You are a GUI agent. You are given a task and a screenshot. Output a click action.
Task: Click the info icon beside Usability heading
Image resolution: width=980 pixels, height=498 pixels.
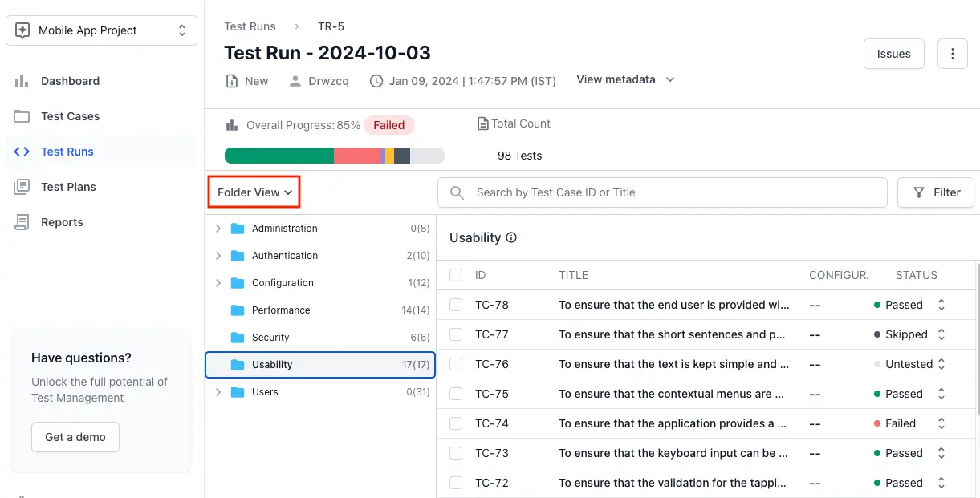(511, 238)
